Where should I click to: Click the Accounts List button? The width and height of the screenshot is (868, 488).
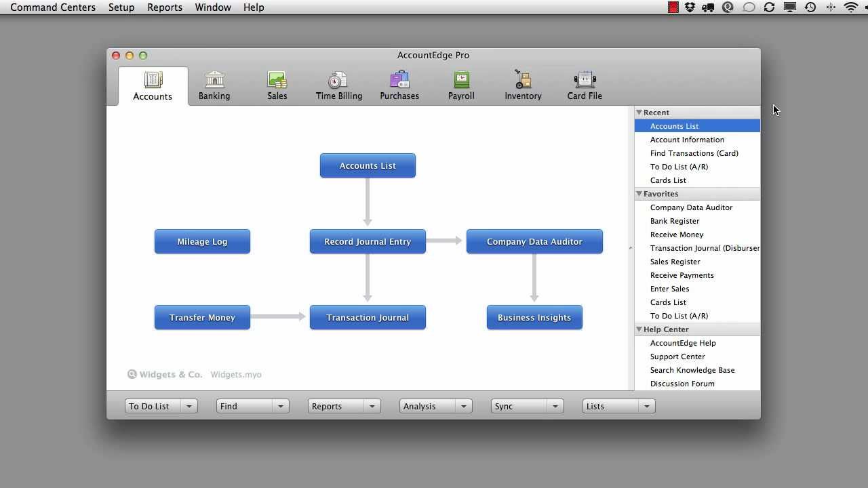368,165
